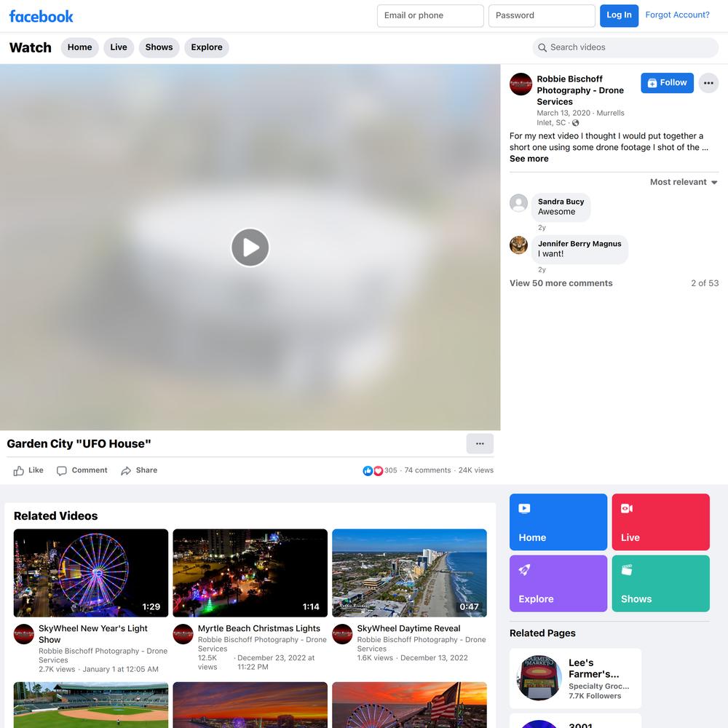The width and height of the screenshot is (728, 728).
Task: Select the Explore tab in Watch bar
Action: pos(207,47)
